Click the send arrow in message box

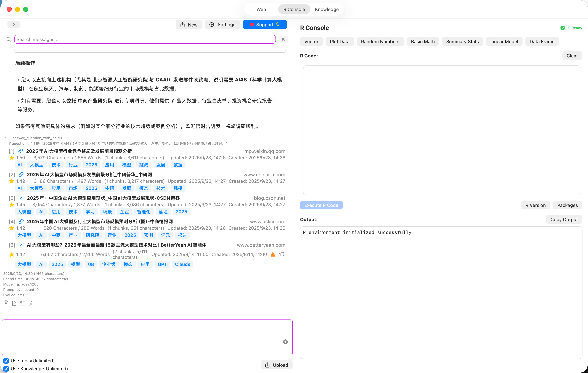pyautogui.click(x=285, y=342)
